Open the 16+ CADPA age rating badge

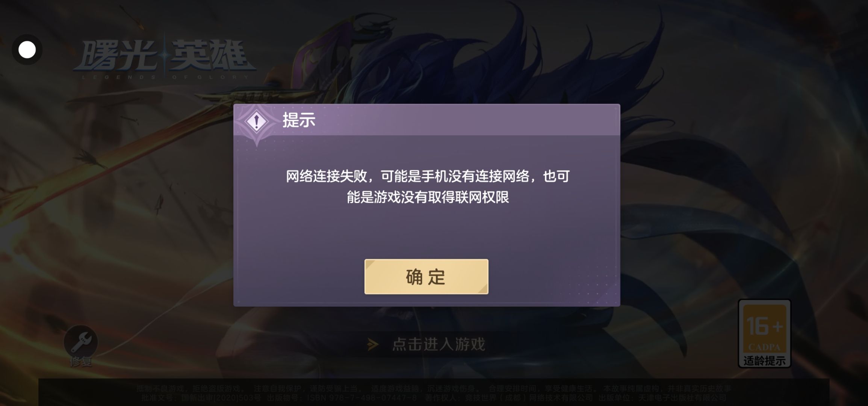pyautogui.click(x=764, y=333)
